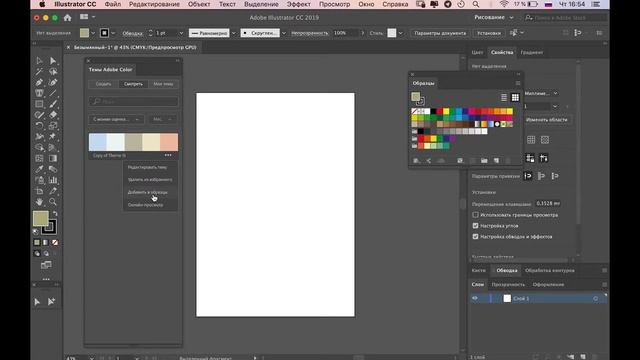This screenshot has width=640, height=360.
Task: Click the light blue theme color
Action: coord(98,142)
